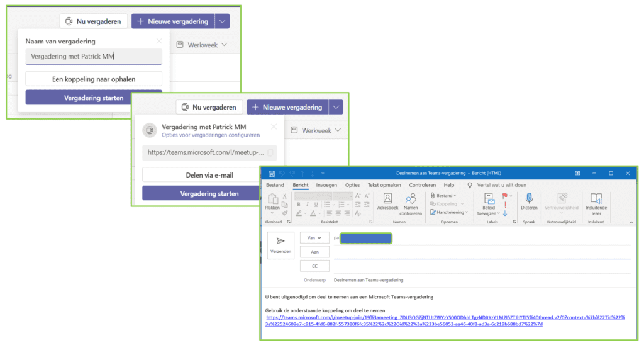Click Vergadering starten in second Teams panel

(x=209, y=193)
